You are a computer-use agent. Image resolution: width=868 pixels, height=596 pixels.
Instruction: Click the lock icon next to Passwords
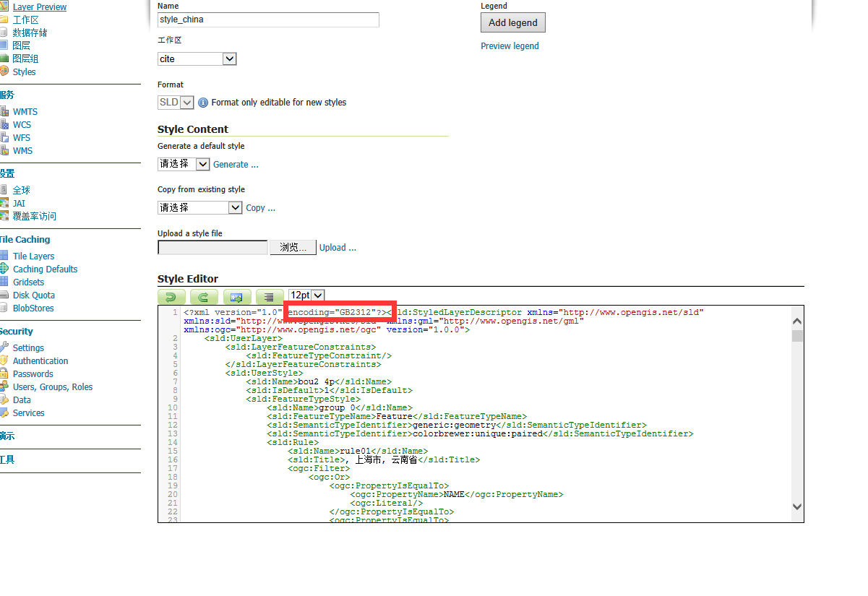click(x=4, y=373)
